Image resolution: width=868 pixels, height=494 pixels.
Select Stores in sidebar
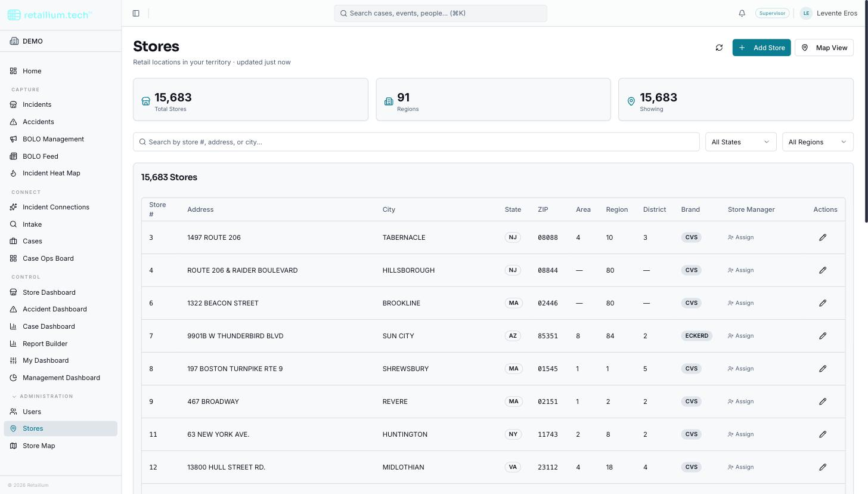(60, 428)
